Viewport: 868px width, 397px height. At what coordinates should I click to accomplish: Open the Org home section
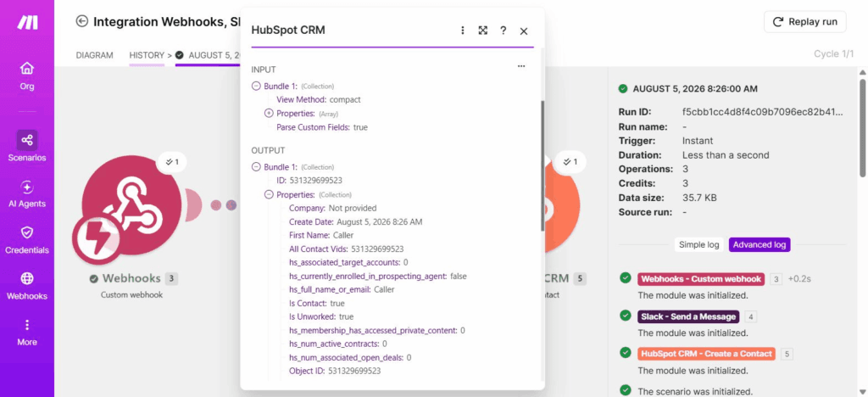point(26,75)
